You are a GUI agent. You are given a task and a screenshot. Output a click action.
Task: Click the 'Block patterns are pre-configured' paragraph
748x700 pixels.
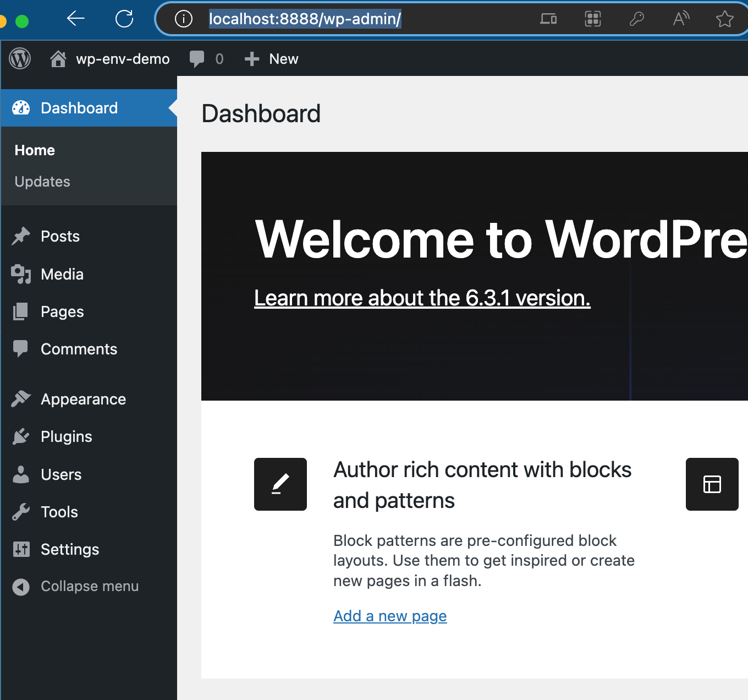pos(484,561)
